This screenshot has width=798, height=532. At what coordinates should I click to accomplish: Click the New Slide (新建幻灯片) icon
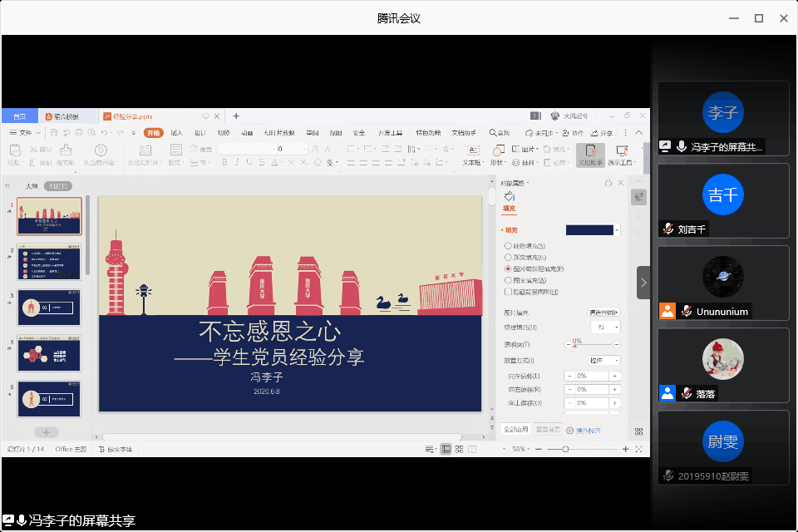[x=145, y=150]
